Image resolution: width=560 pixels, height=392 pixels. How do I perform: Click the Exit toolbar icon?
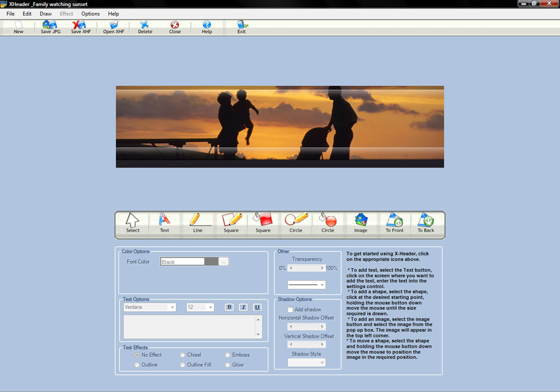coord(242,27)
